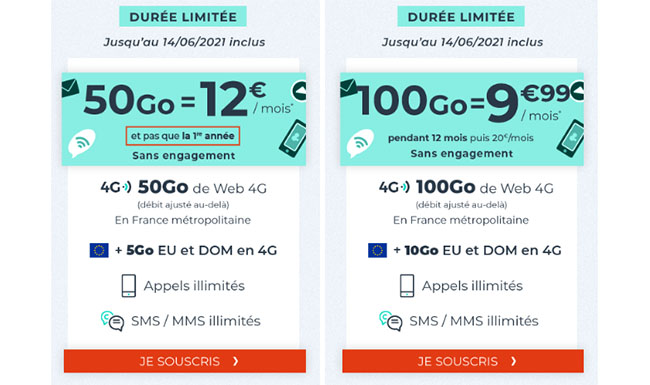Click the 50Go = 12€ price banner
The image size is (650, 385).
pos(184,119)
